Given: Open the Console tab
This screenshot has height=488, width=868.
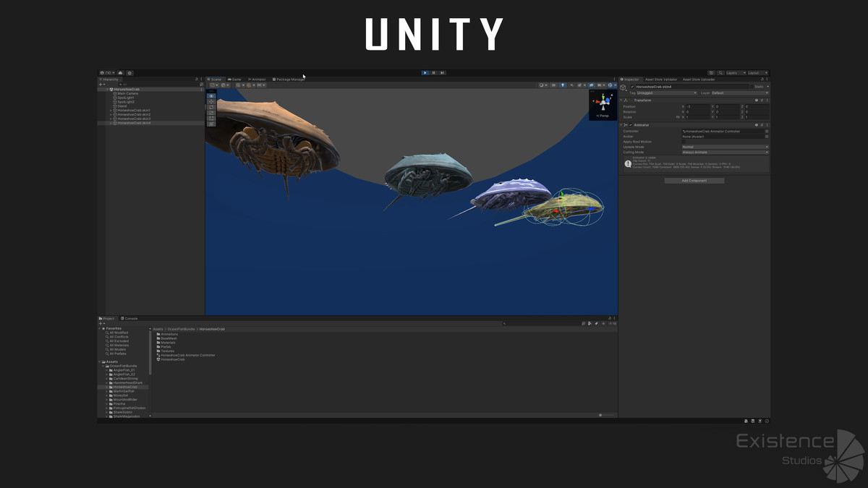Looking at the screenshot, I should [129, 318].
